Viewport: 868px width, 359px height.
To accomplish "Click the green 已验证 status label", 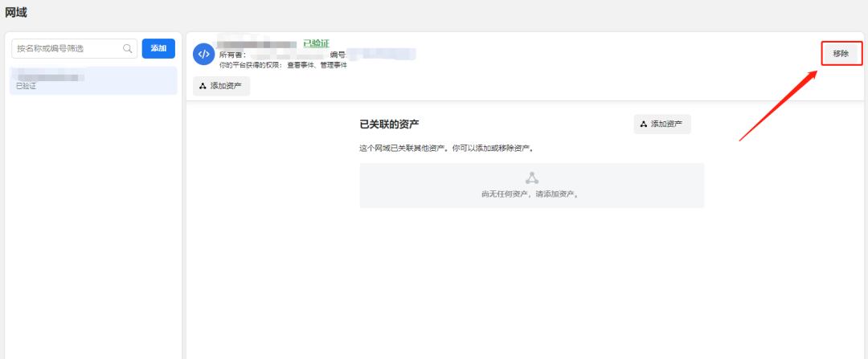I will [x=316, y=43].
